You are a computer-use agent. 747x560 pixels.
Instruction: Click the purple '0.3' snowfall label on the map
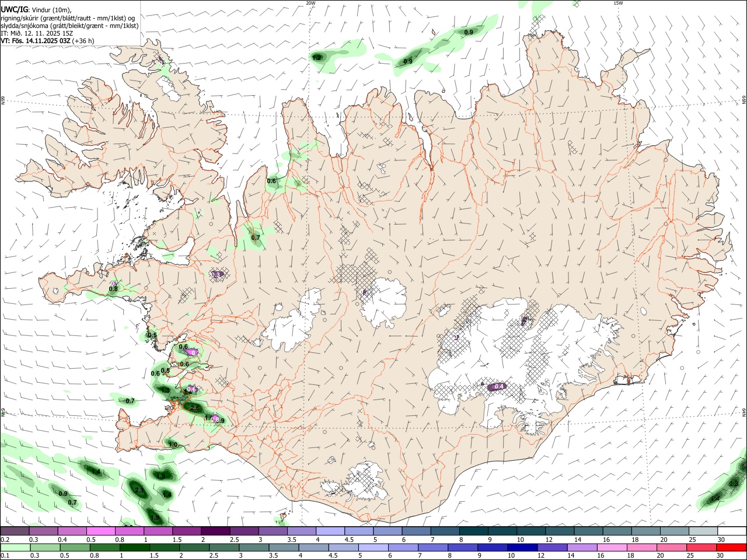(216, 275)
